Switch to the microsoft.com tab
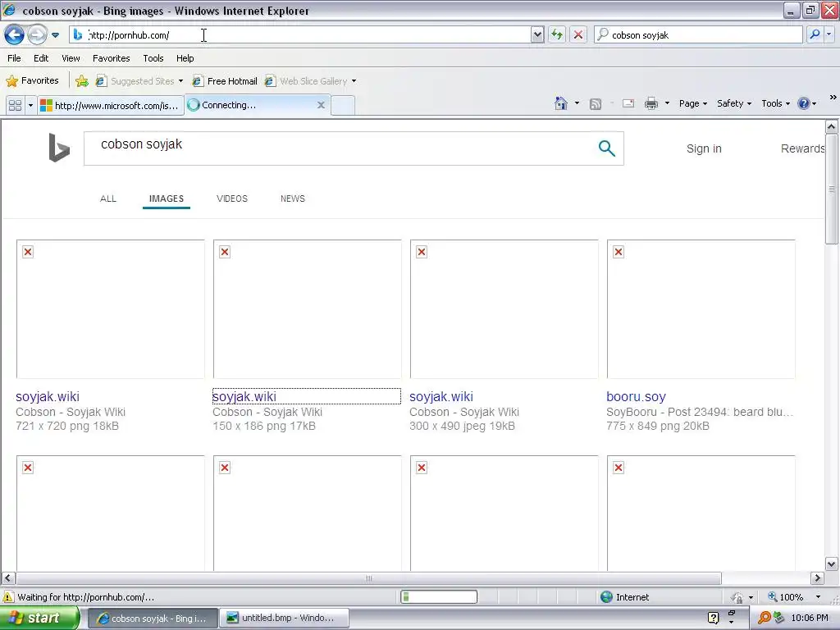 [111, 105]
